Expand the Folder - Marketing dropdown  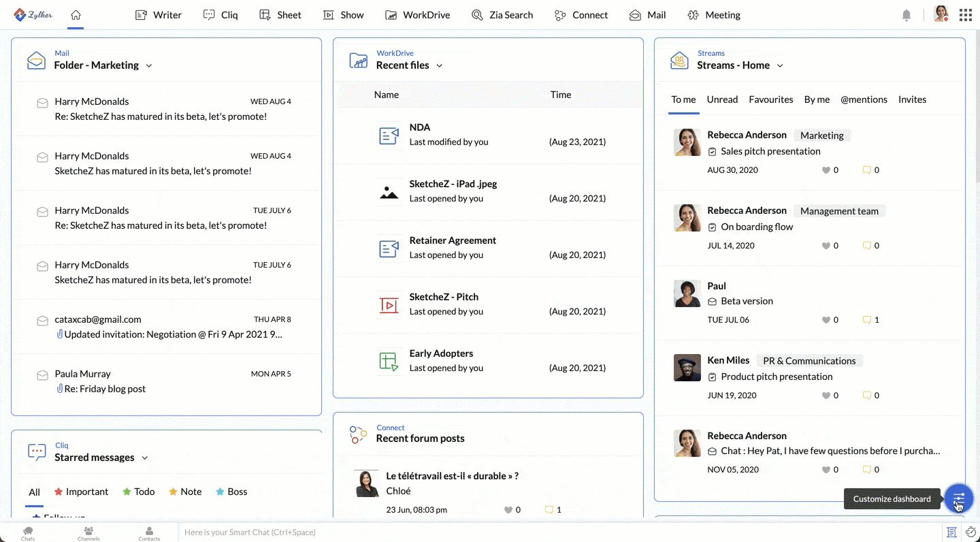[149, 66]
